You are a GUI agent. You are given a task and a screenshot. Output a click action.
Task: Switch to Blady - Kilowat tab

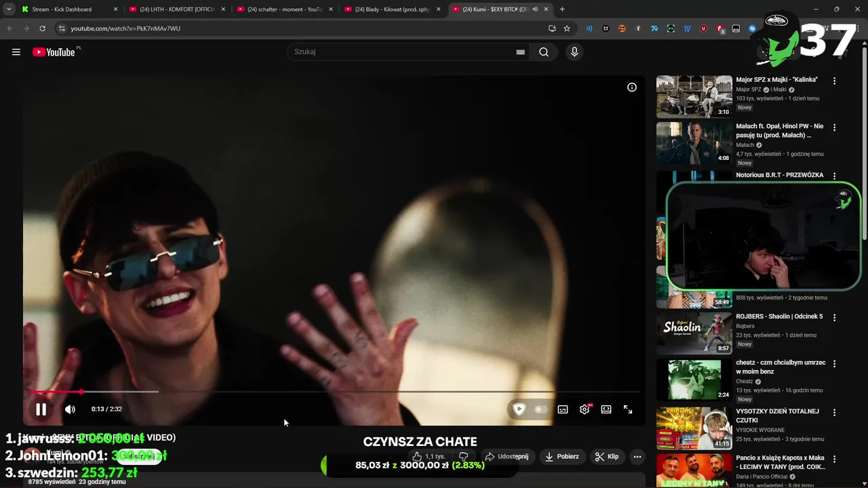tap(392, 9)
